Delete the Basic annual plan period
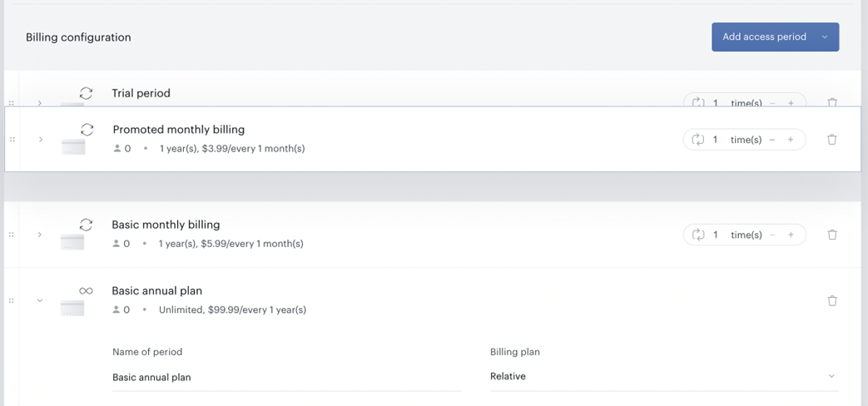 [x=831, y=301]
